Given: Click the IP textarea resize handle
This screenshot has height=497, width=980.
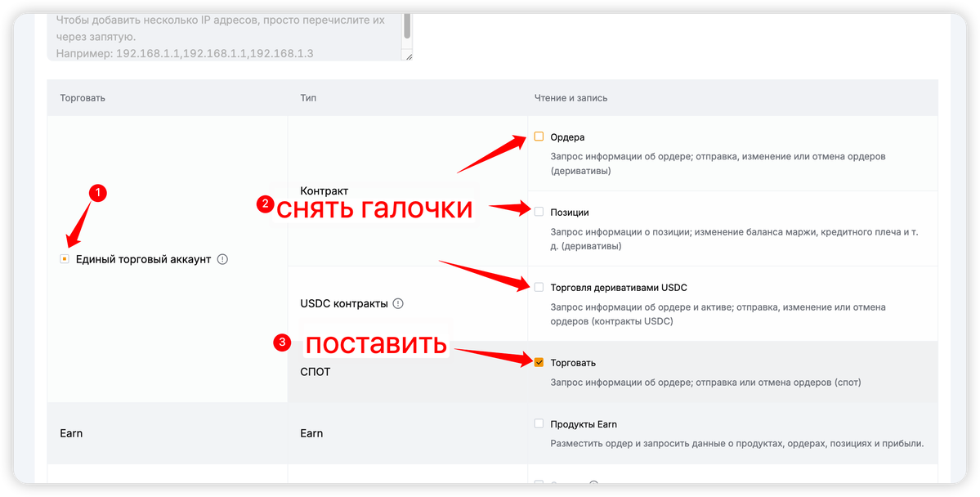Looking at the screenshot, I should [409, 56].
